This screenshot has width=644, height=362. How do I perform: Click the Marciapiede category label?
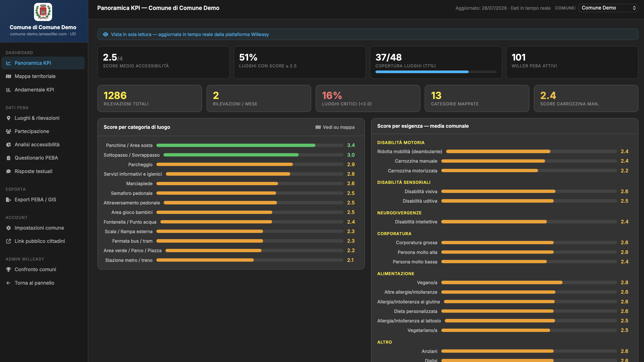[139, 184]
